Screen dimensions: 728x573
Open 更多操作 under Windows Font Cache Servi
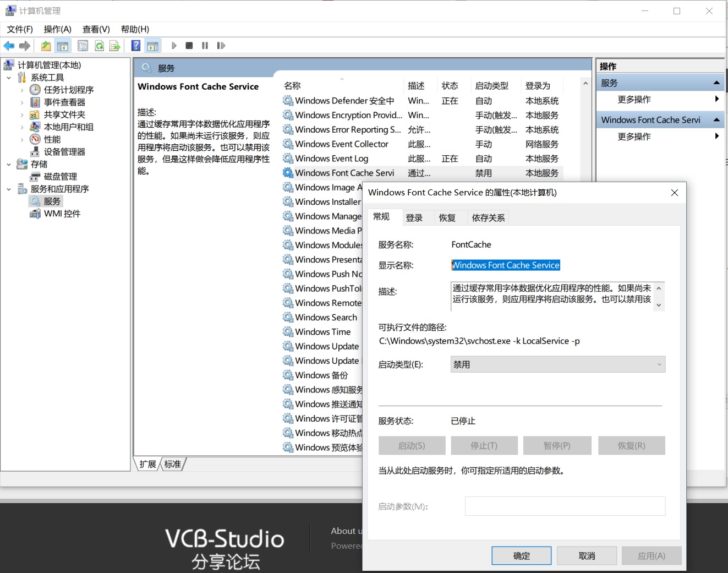[x=660, y=137]
